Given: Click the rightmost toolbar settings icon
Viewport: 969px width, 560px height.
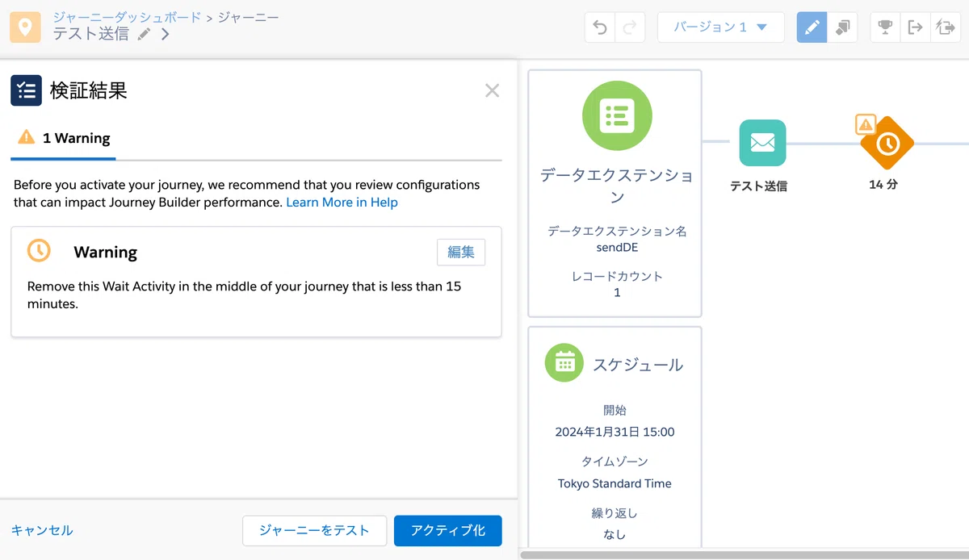Looking at the screenshot, I should point(945,27).
